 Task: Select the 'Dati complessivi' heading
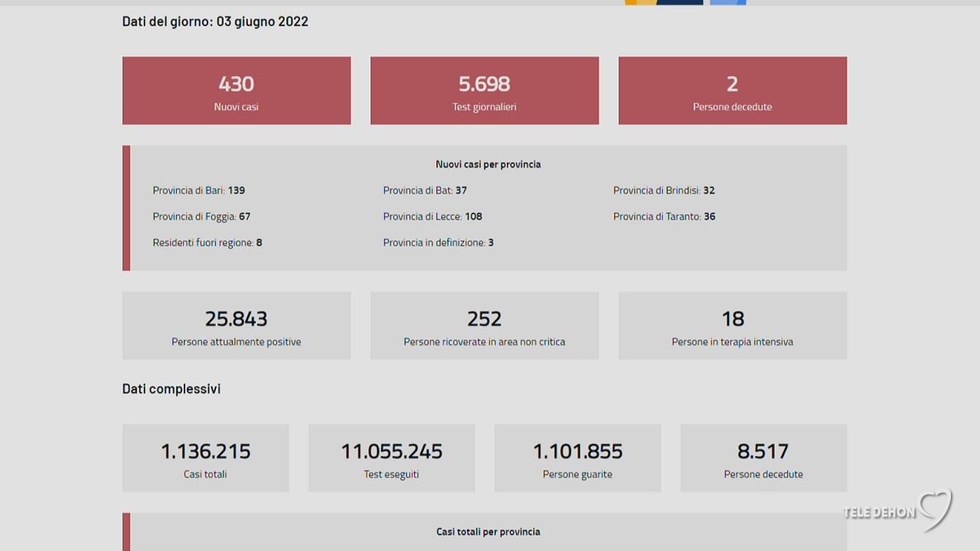point(171,389)
